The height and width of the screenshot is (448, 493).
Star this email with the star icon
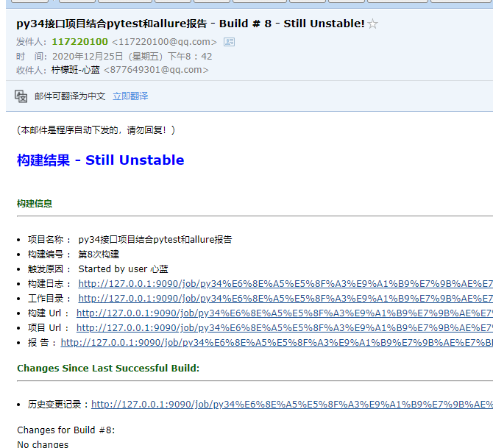tap(373, 24)
